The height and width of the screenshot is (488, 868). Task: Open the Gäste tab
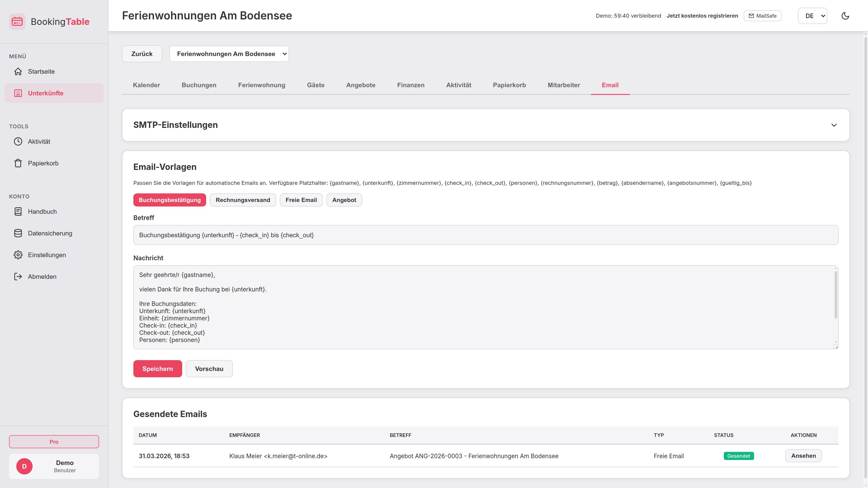(x=316, y=85)
